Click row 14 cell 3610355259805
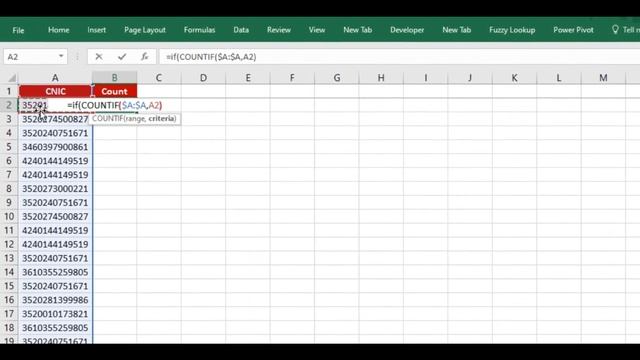Screen dimensions: 640x360 (x=55, y=272)
